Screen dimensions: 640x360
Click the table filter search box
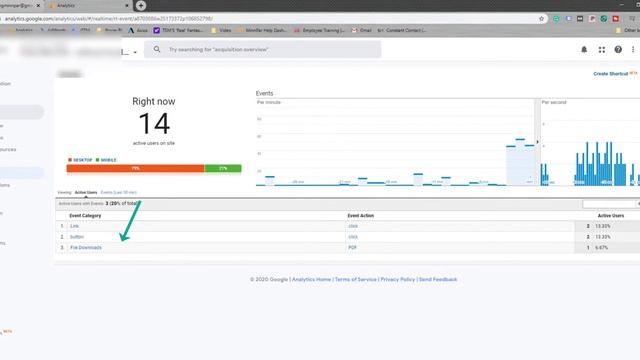pyautogui.click(x=609, y=204)
